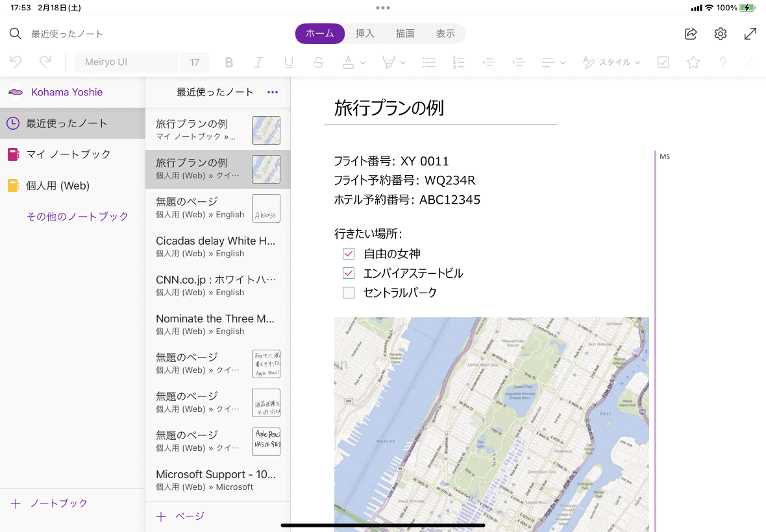Screen dimensions: 766x532
Task: Click その他のノートブック link
Action: tap(77, 217)
